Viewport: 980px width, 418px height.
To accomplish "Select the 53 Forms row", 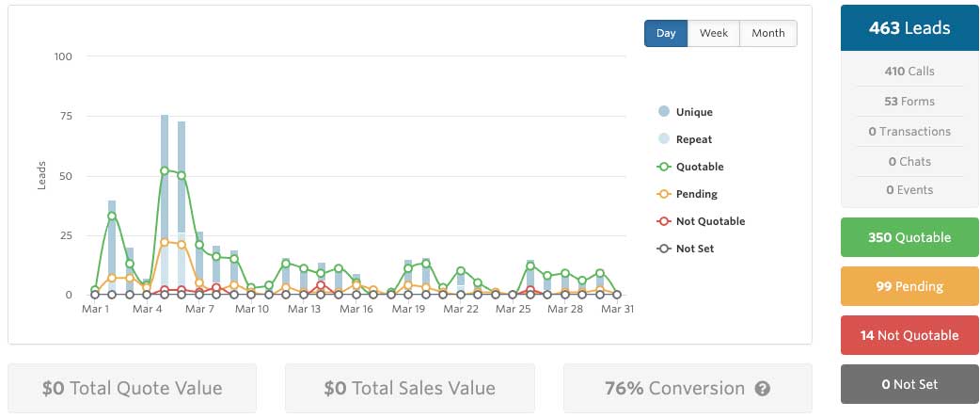I will click(909, 102).
